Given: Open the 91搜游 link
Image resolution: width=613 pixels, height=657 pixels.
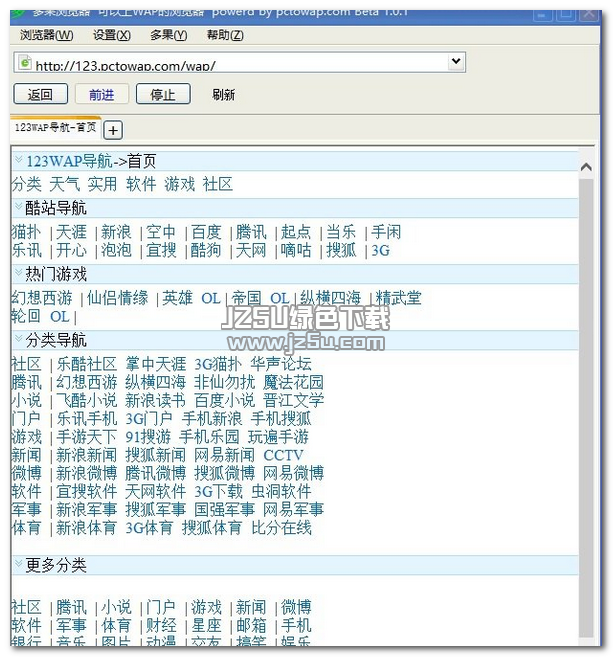Looking at the screenshot, I should click(x=148, y=437).
